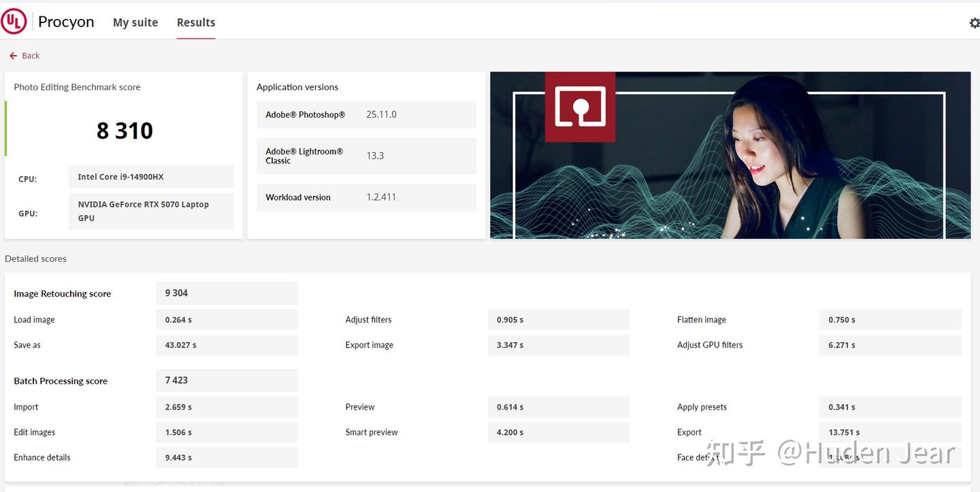Select the Photoshop version "25.11.0"
Image resolution: width=980 pixels, height=492 pixels.
click(381, 114)
